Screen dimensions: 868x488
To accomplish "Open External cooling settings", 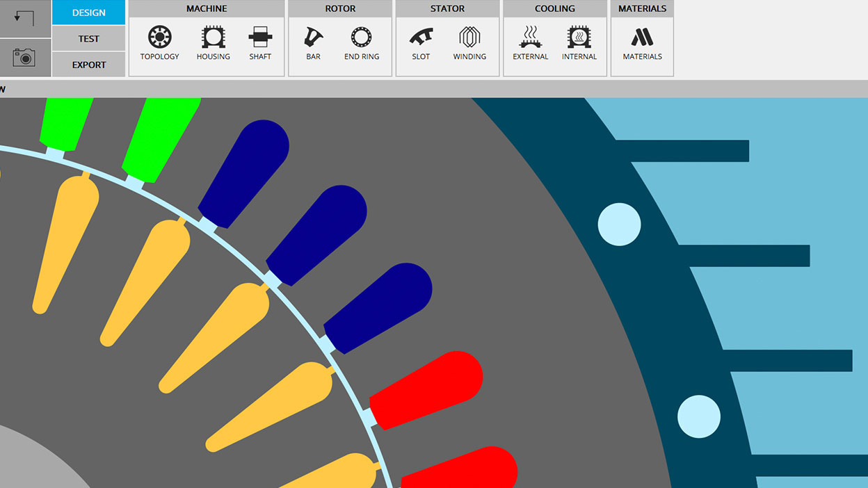I will tap(531, 43).
